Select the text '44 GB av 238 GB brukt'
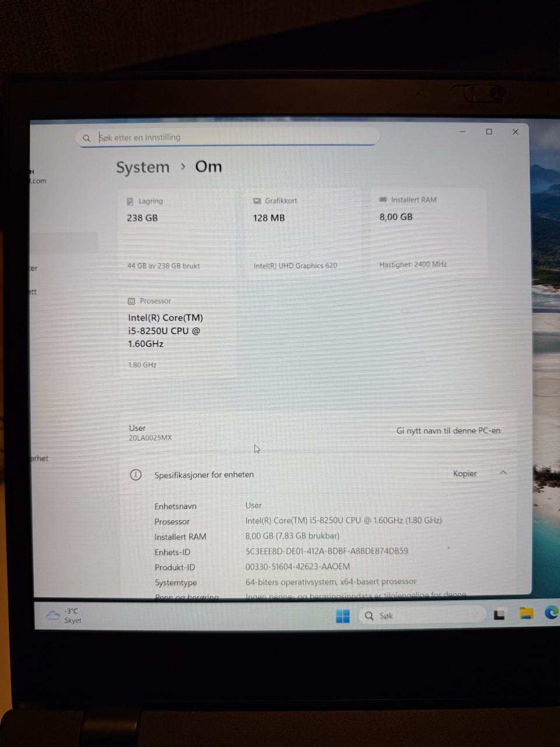The image size is (560, 747). [163, 266]
